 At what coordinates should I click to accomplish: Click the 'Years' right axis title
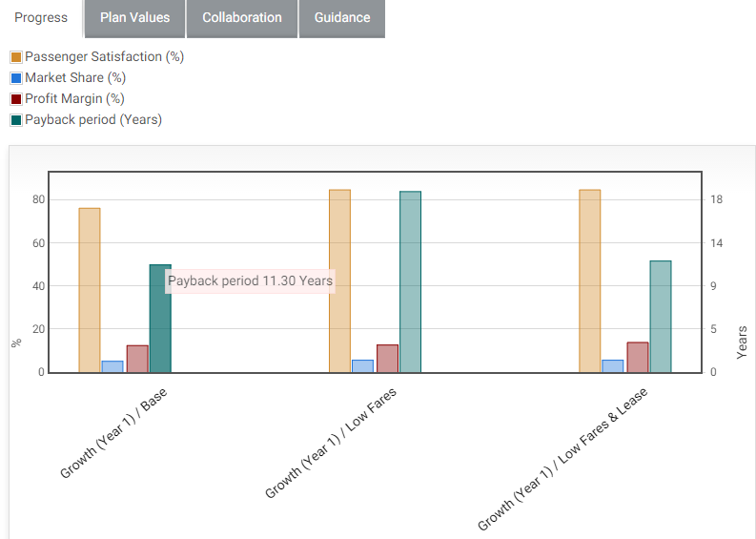742,342
